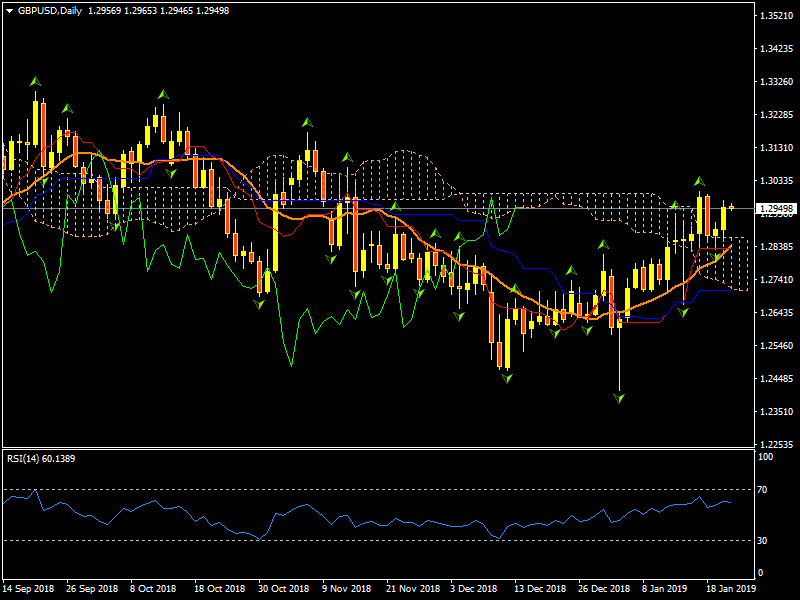This screenshot has height=600, width=800.
Task: Click the up fractal above the early-November peak
Action: click(x=307, y=122)
